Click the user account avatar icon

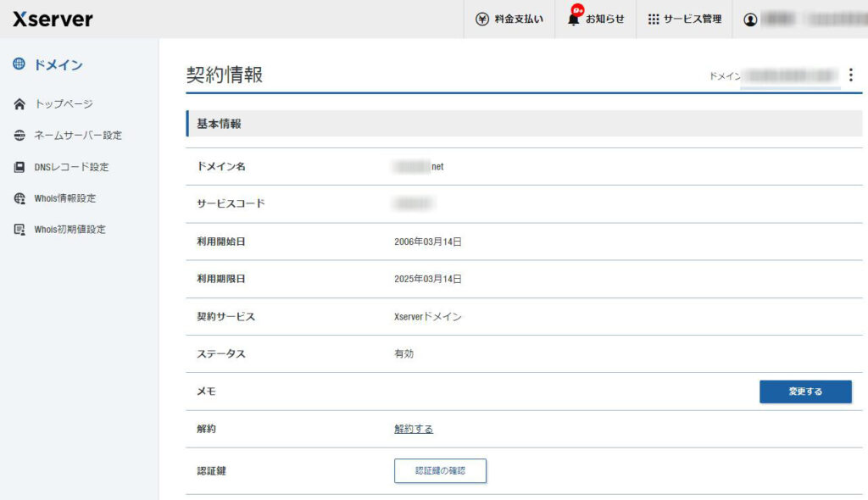750,19
